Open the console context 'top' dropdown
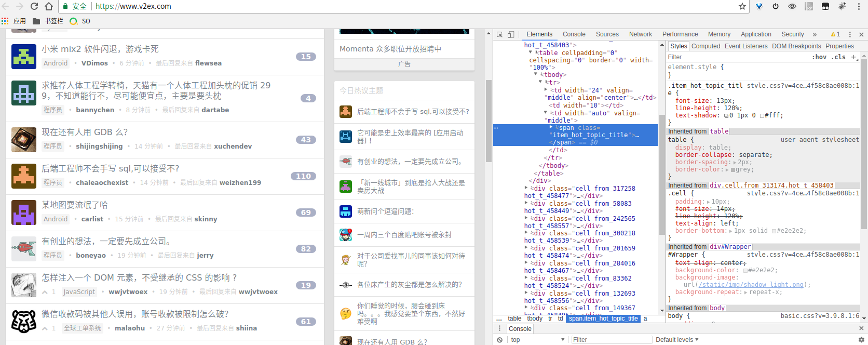The image size is (868, 345). point(537,340)
